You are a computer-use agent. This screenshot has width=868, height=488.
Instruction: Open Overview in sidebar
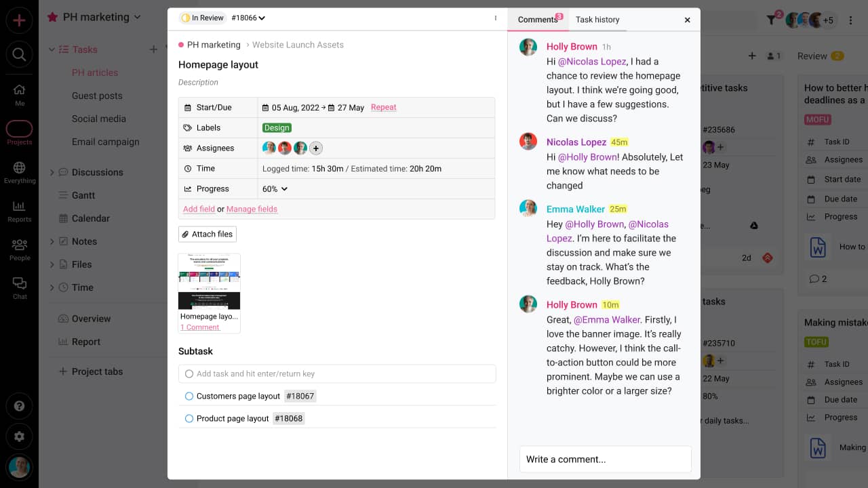(x=91, y=319)
